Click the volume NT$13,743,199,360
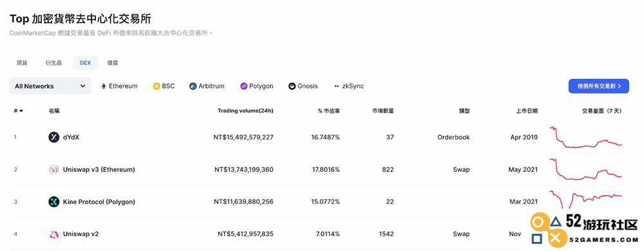This screenshot has height=251, width=644. point(244,169)
